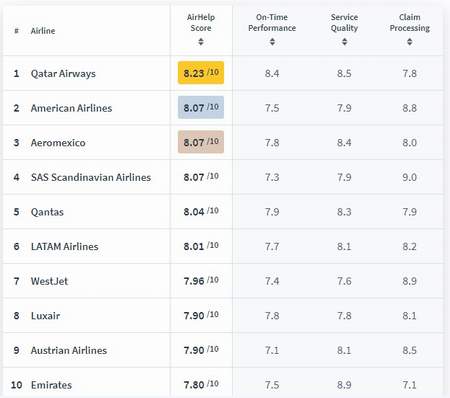The height and width of the screenshot is (398, 450).
Task: Sort by Service Quality arrows icon
Action: click(345, 42)
